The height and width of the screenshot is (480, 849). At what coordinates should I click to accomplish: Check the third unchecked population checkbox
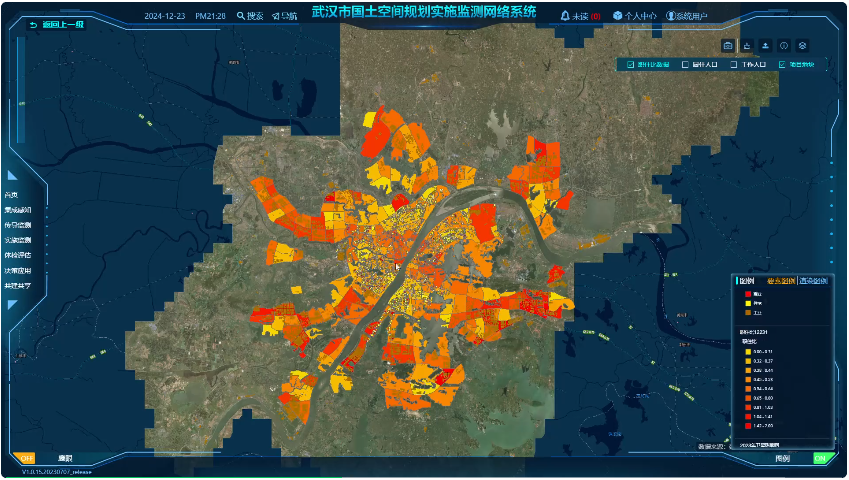pyautogui.click(x=734, y=65)
